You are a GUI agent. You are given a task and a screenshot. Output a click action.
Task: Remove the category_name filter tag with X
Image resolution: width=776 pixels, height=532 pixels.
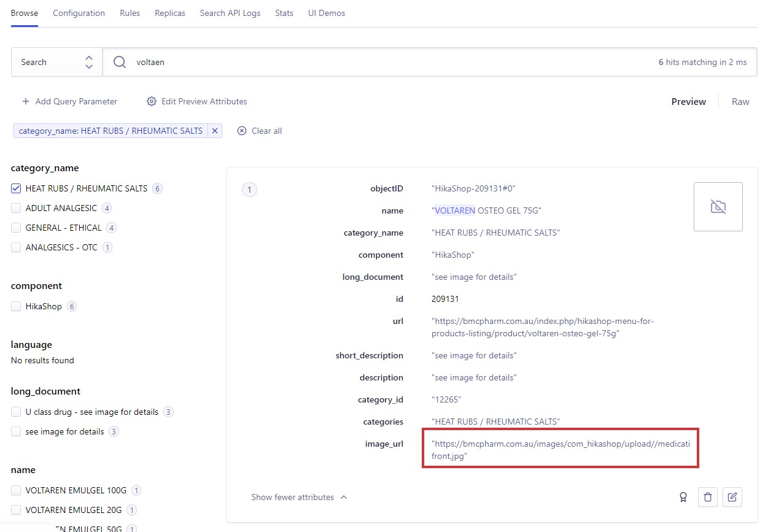(x=214, y=131)
